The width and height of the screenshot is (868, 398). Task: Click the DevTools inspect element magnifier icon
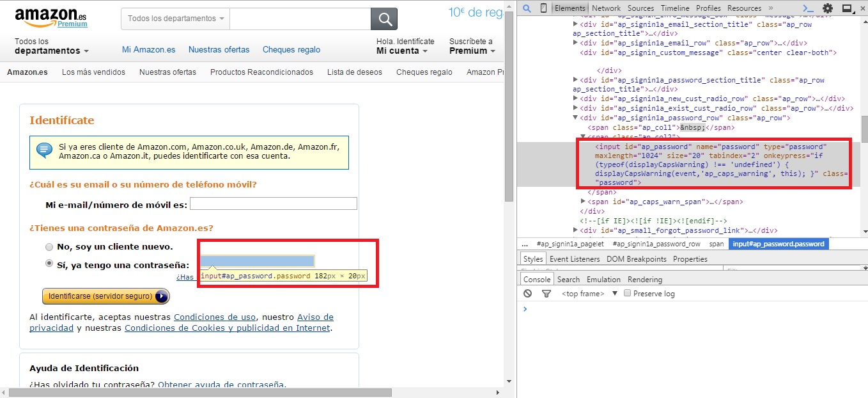click(x=526, y=8)
